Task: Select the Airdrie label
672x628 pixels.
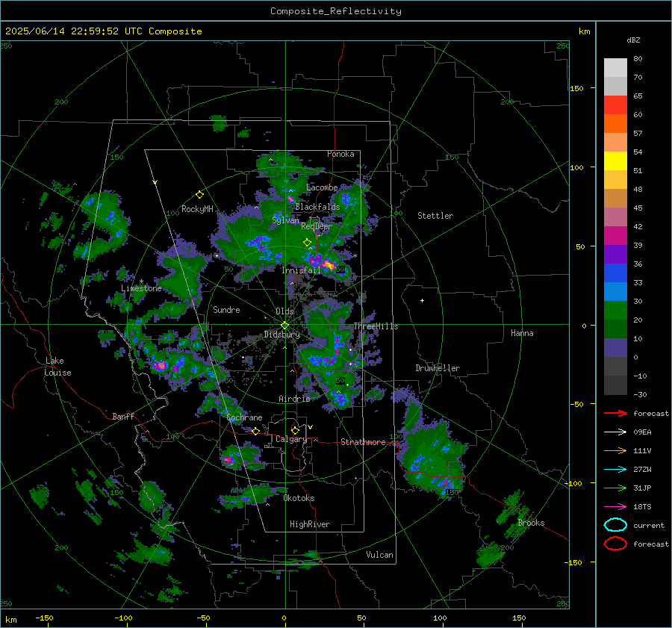Action: [294, 399]
